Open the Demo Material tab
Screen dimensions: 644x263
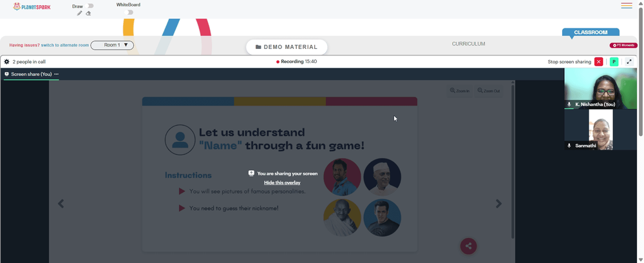pyautogui.click(x=287, y=47)
